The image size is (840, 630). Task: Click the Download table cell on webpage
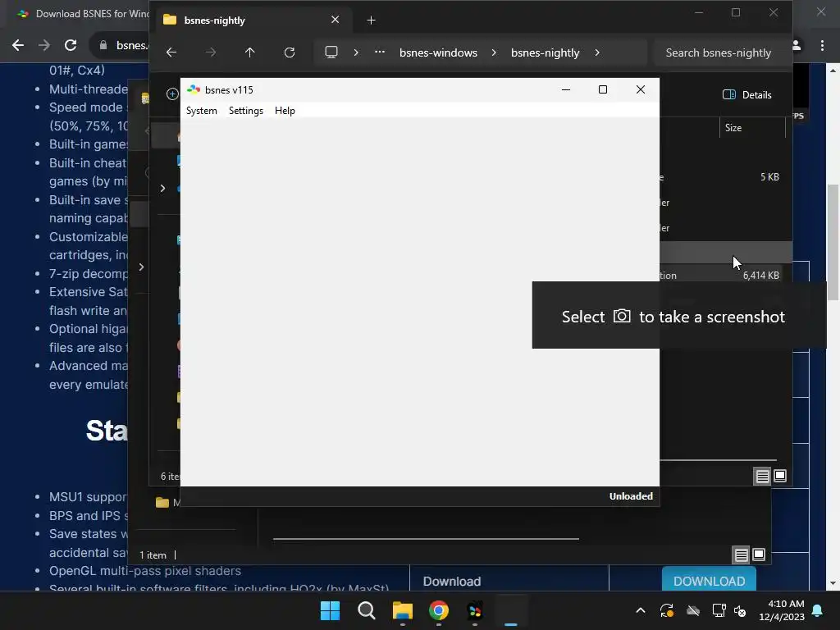click(509, 579)
